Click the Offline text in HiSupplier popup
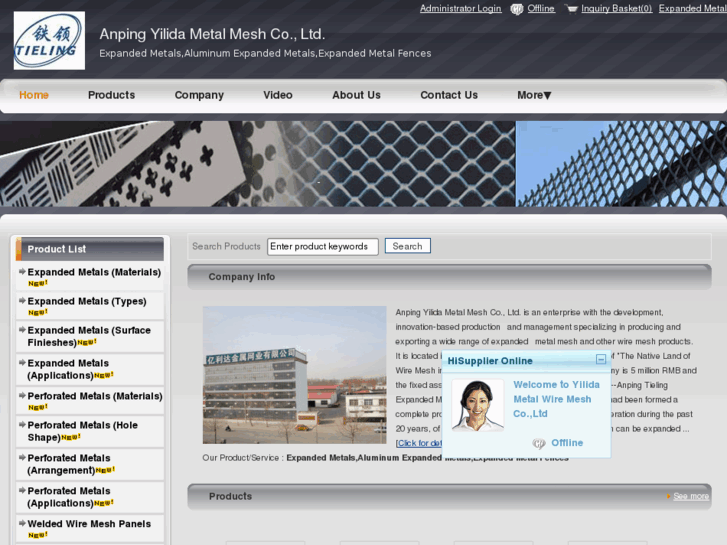This screenshot has height=545, width=727. coord(567,443)
